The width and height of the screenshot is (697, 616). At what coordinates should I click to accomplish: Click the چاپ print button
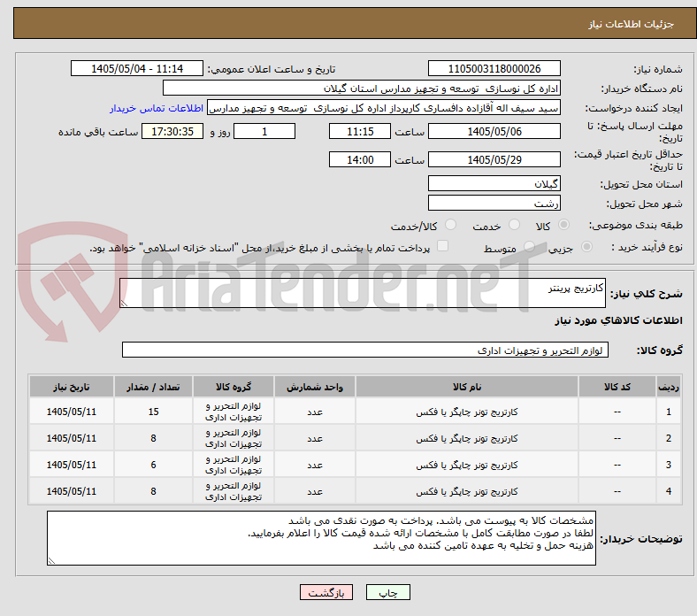point(388,592)
